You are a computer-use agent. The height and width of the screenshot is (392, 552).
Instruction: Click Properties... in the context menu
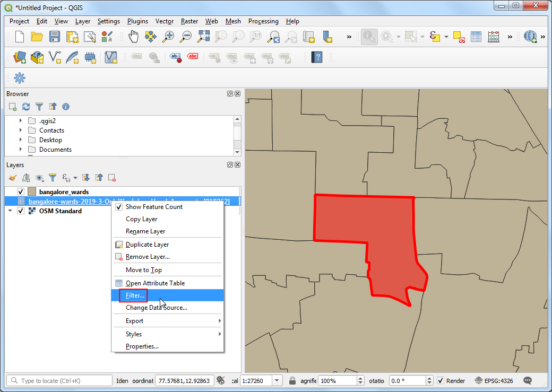(x=142, y=346)
